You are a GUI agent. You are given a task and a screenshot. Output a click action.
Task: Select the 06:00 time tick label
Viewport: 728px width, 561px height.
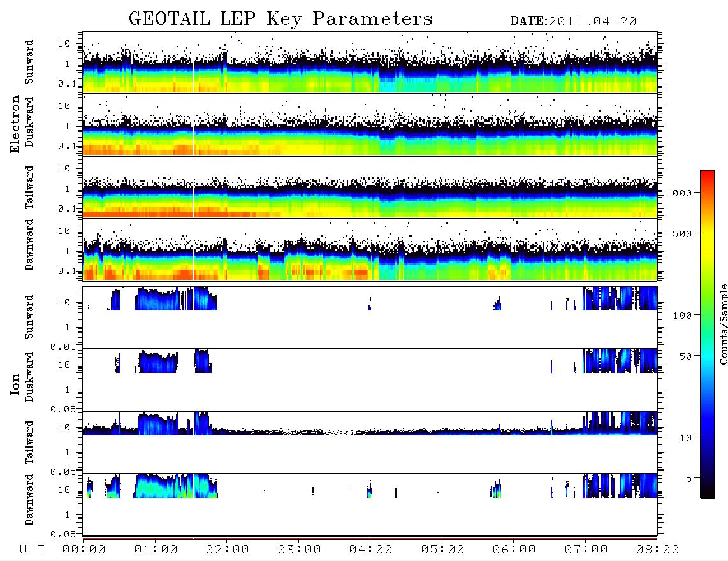click(x=514, y=550)
